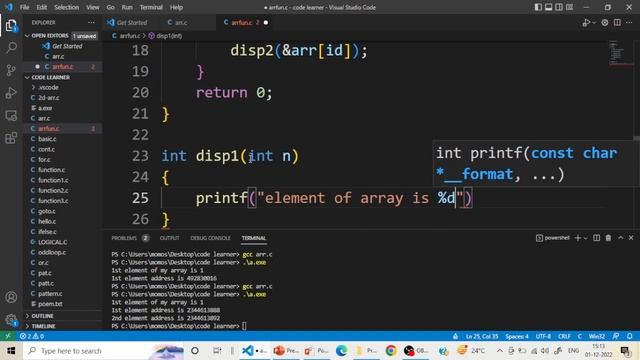Open poem.txt in the file tree

63,304
